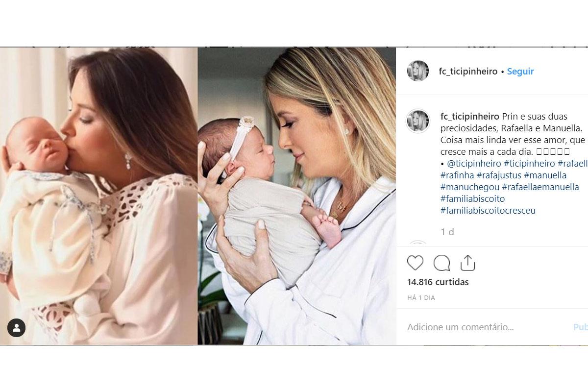Viewport: 588px width, 392px height.
Task: Open the #familiabiscoitocresceu hashtag
Action: point(488,211)
